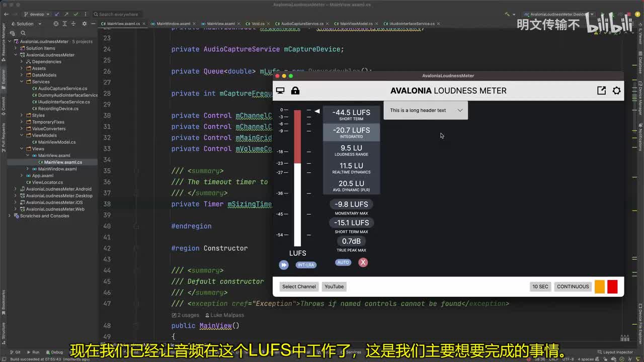This screenshot has height=362, width=644.
Task: Toggle the INT-LRA pill button
Action: [x=306, y=265]
